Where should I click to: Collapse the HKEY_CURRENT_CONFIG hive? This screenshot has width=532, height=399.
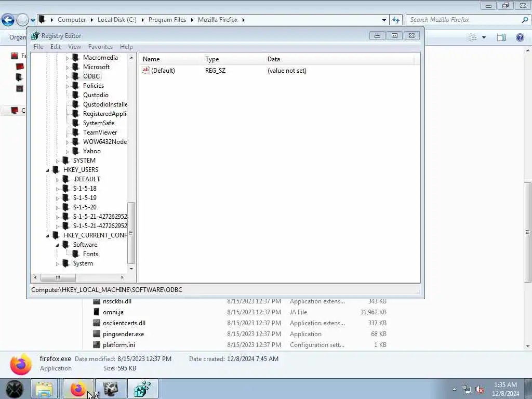pos(47,236)
